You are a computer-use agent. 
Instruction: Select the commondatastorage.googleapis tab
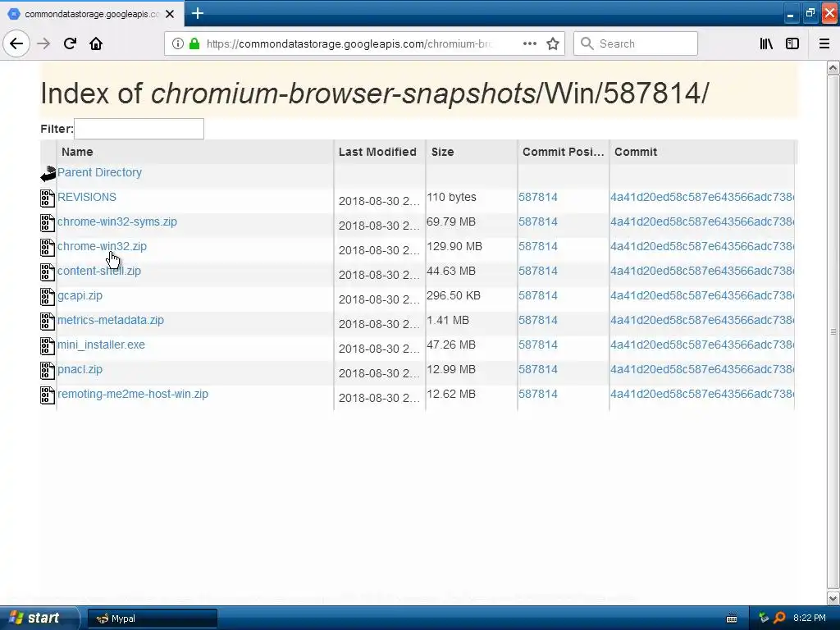tap(92, 13)
